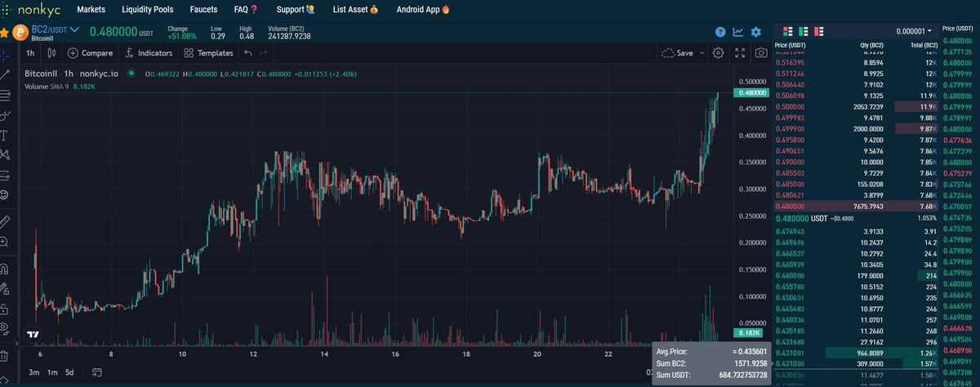Open the candlestick chart type menu
Screen dimensions: 980x387
(x=51, y=53)
